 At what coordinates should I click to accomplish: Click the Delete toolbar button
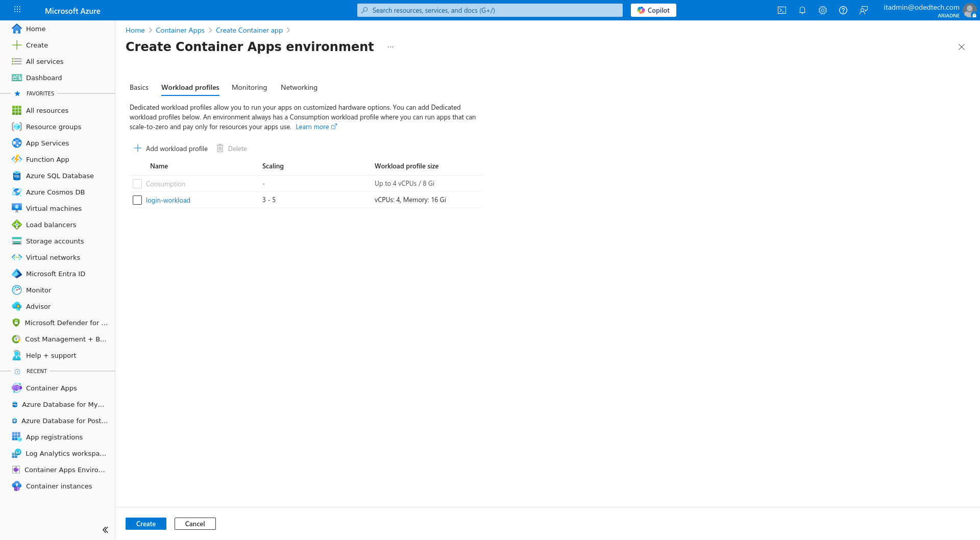pyautogui.click(x=232, y=149)
